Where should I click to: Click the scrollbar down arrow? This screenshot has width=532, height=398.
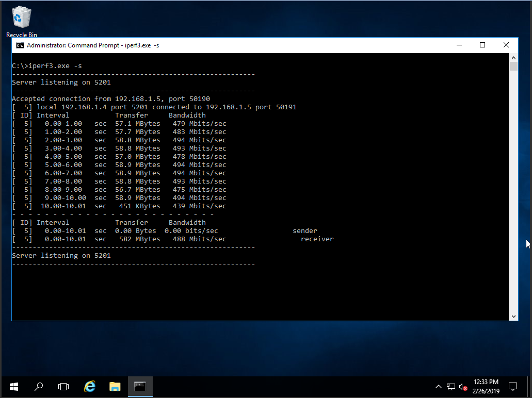click(513, 317)
